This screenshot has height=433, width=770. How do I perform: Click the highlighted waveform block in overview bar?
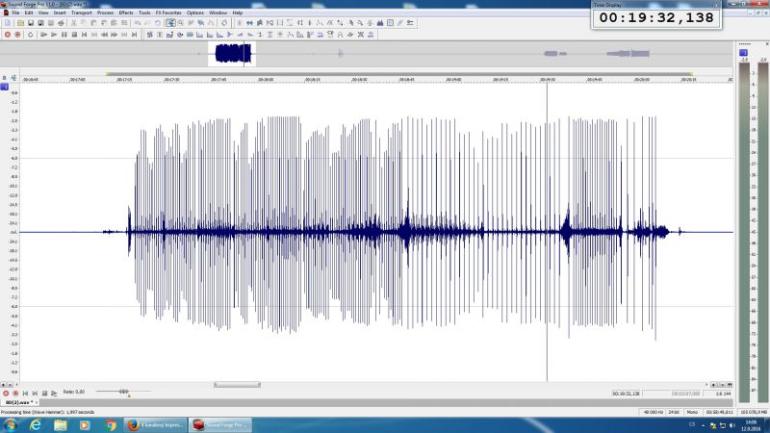(232, 54)
